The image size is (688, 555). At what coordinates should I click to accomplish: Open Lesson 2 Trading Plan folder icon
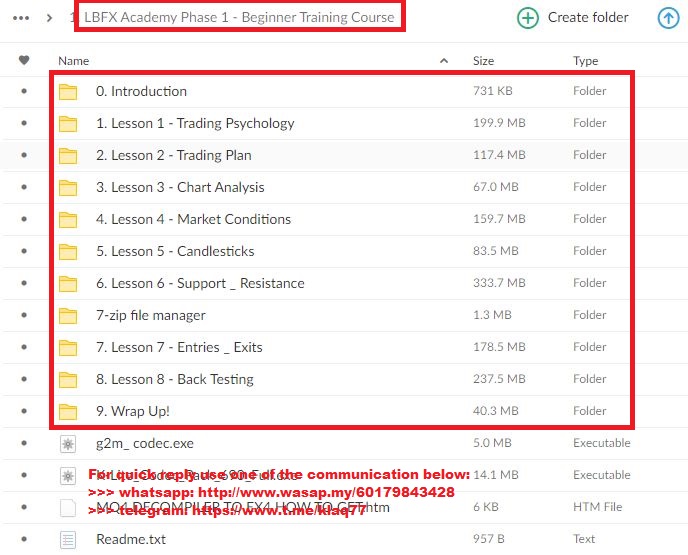coord(68,156)
